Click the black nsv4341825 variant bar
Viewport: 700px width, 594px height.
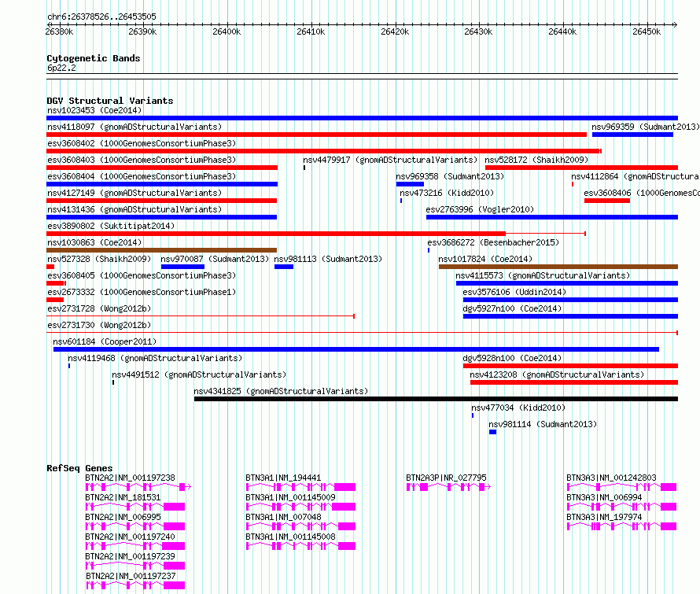[437, 399]
